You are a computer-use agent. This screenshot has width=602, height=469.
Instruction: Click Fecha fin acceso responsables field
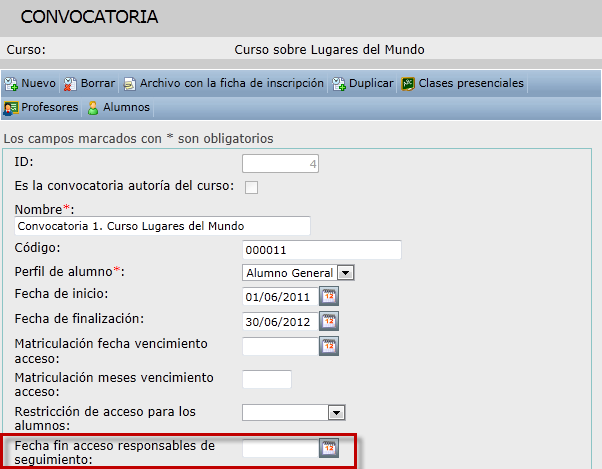280,448
